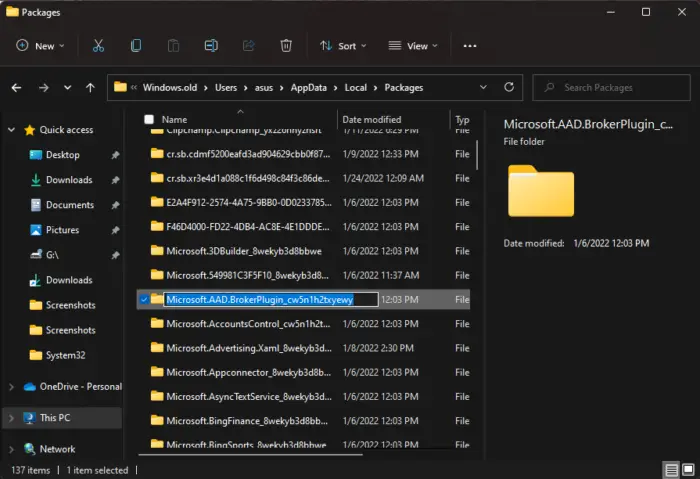Screen dimensions: 700x479
Task: Open pinned Downloads in Quick access
Action: coord(69,180)
